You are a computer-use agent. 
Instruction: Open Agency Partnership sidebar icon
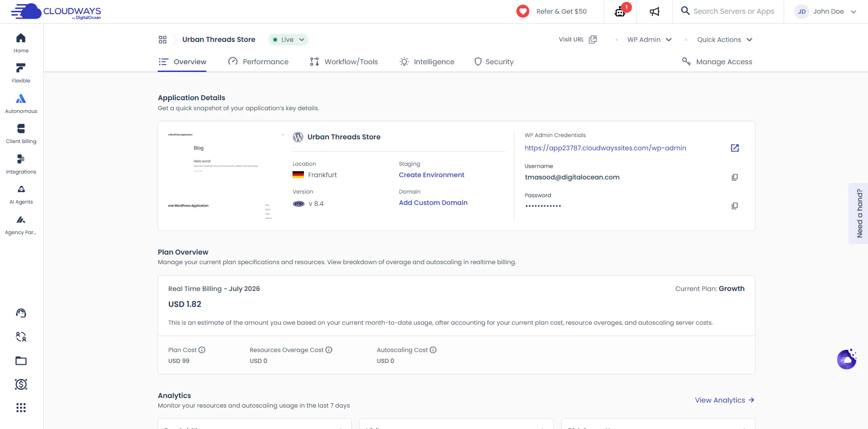pyautogui.click(x=21, y=225)
